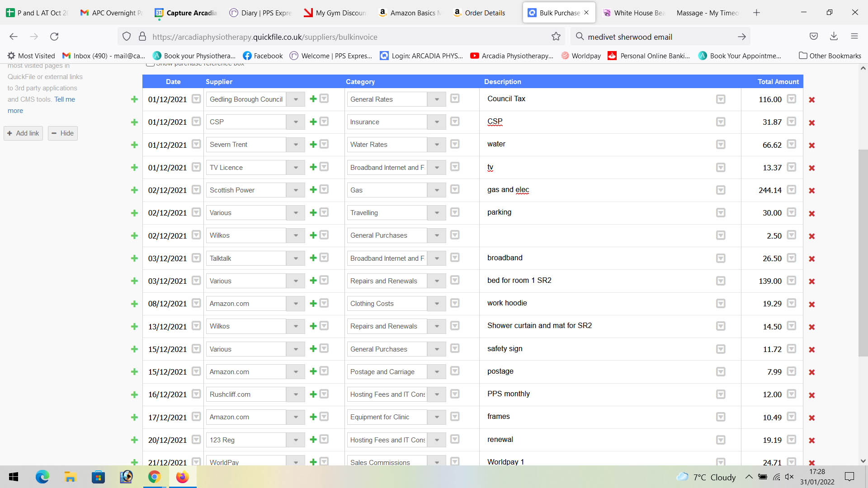
Task: Insert a row above the TV Licence line
Action: 134,168
